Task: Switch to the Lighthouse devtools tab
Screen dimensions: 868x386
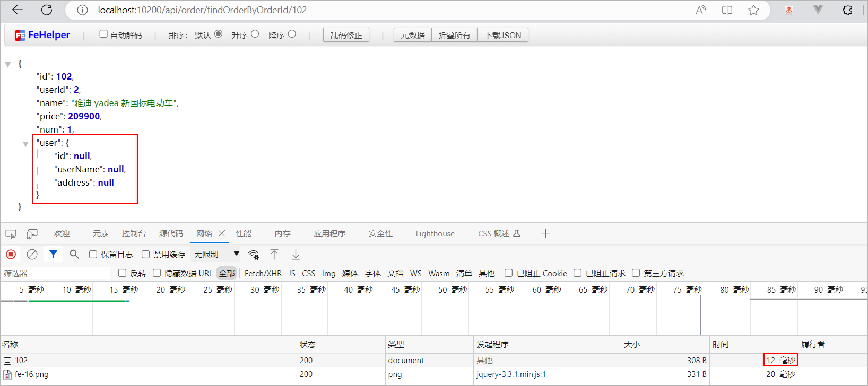Action: (x=435, y=234)
